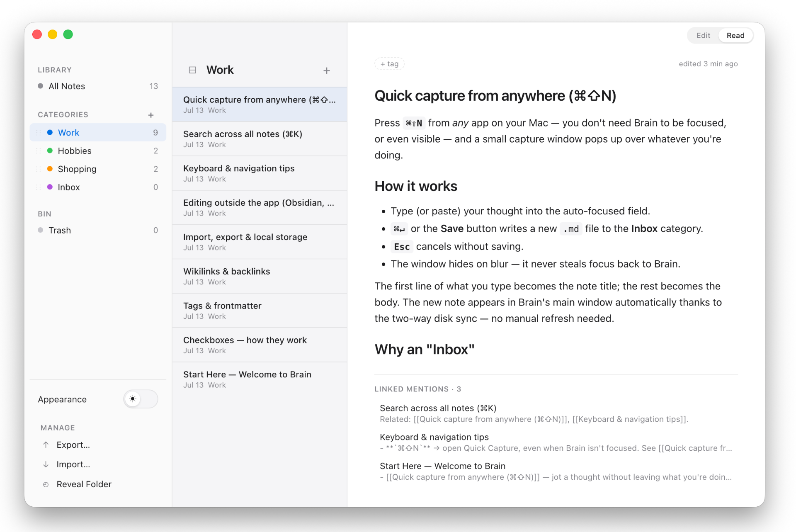This screenshot has width=796, height=532.
Task: Click the Work list header title
Action: (220, 70)
